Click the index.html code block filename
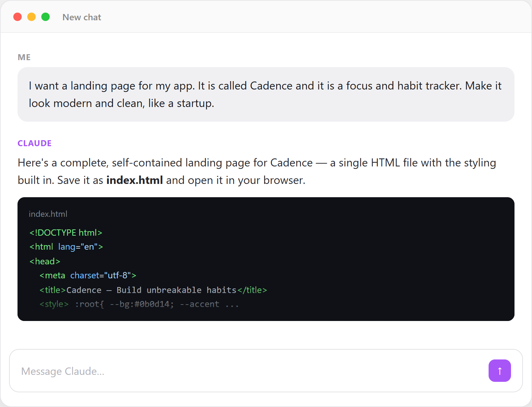 48,214
